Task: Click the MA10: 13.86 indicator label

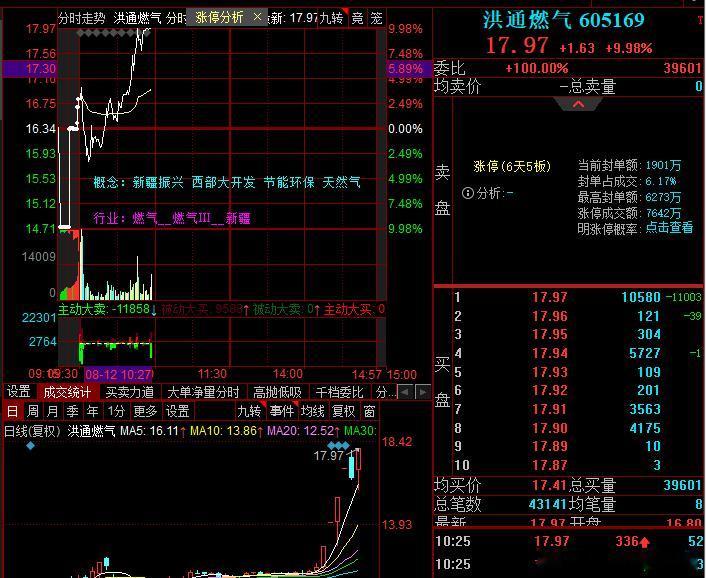Action: [226, 431]
